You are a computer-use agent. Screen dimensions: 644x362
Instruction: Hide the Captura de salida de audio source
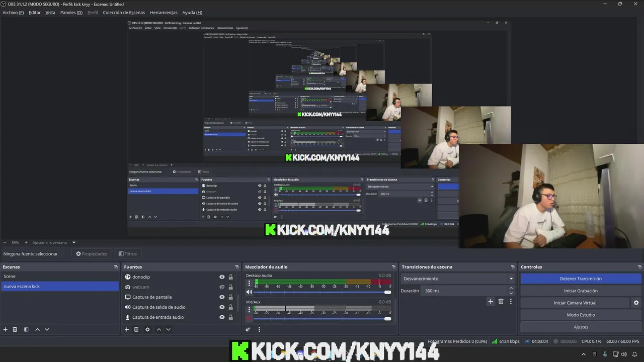coord(222,307)
